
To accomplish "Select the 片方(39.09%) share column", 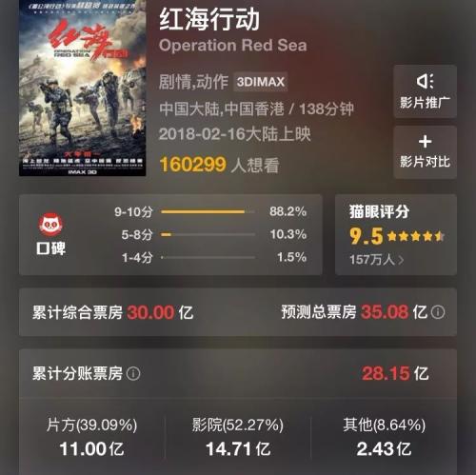I will tap(91, 437).
